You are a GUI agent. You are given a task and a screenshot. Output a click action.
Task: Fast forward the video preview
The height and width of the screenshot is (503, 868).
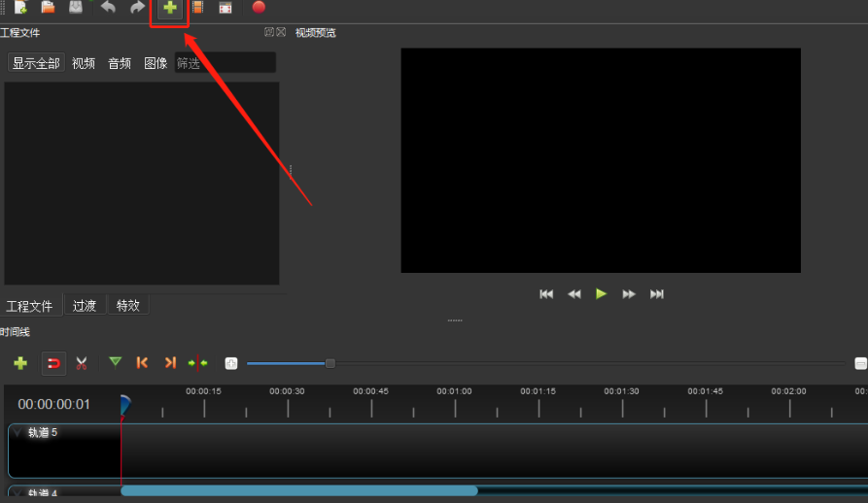point(629,294)
